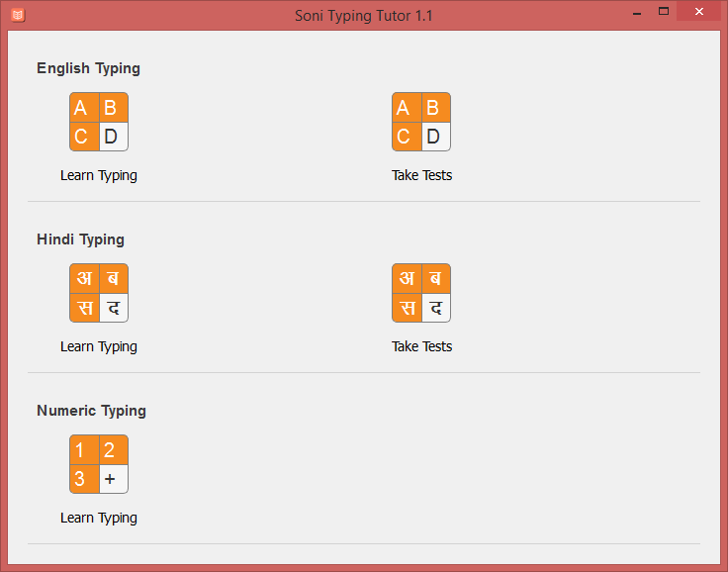
Task: Click the Soni Typing Tutor app icon in the title bar
Action: coord(18,15)
